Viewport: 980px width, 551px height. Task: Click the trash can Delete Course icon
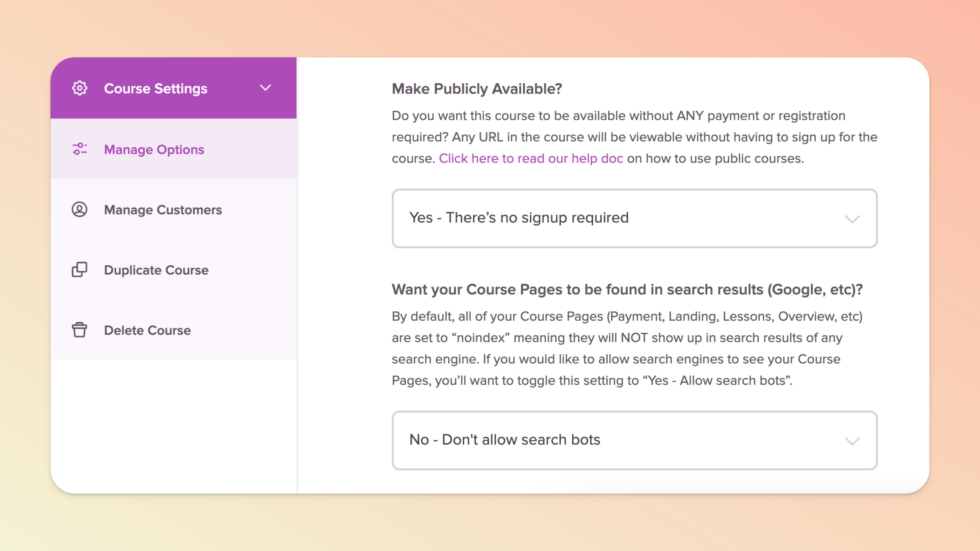click(x=79, y=330)
